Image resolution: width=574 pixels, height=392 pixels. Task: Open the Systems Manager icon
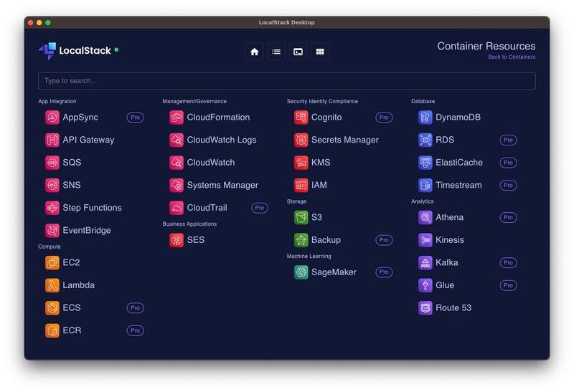(x=177, y=186)
